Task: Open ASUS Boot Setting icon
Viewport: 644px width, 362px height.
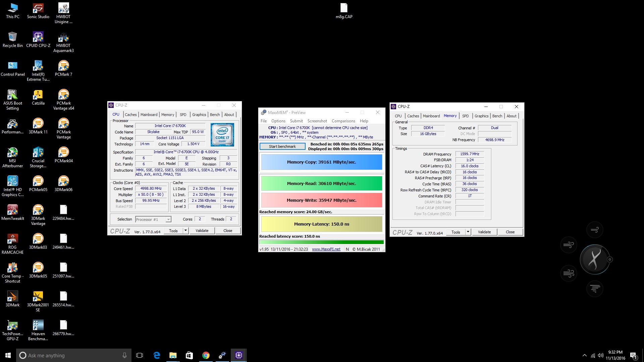Action: pyautogui.click(x=12, y=100)
